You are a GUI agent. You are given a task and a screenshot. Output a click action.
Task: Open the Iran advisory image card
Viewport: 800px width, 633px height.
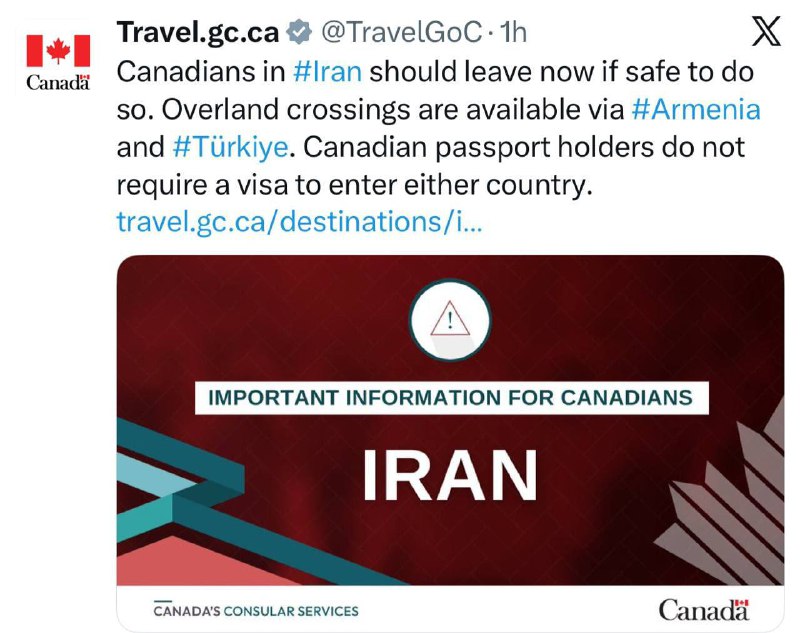[x=450, y=443]
